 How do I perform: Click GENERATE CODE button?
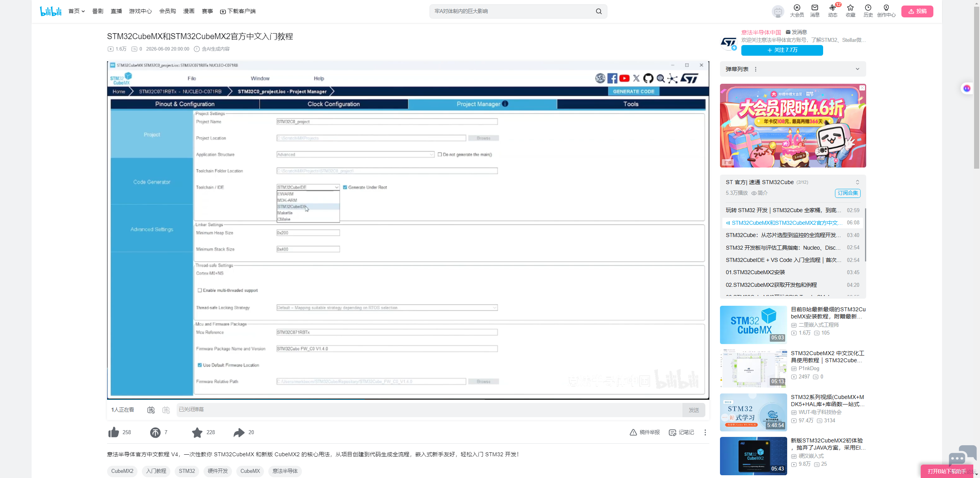point(633,91)
